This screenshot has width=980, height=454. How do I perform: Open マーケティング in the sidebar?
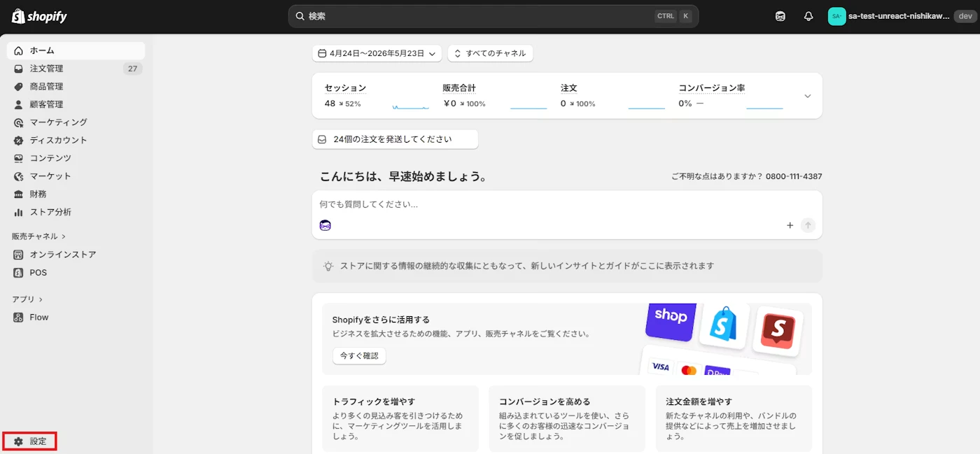click(76, 122)
